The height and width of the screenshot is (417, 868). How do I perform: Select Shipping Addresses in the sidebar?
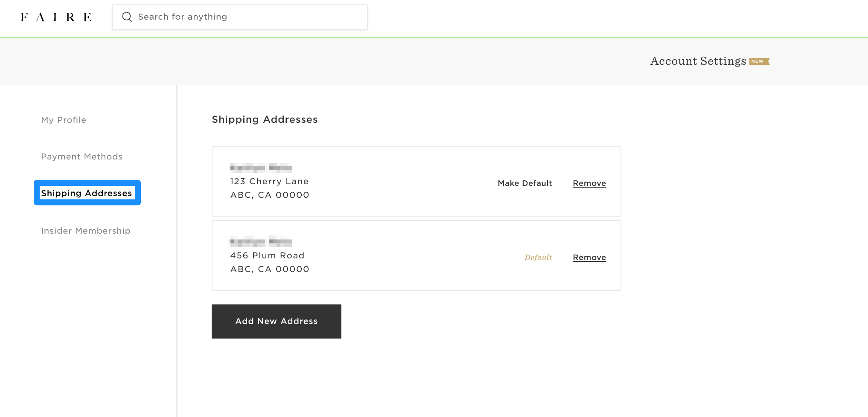pyautogui.click(x=87, y=193)
